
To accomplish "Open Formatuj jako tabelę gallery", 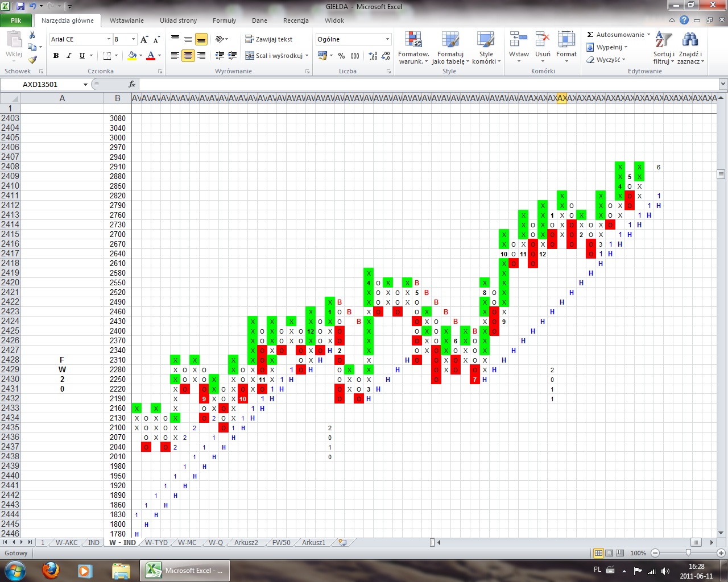I will point(450,48).
